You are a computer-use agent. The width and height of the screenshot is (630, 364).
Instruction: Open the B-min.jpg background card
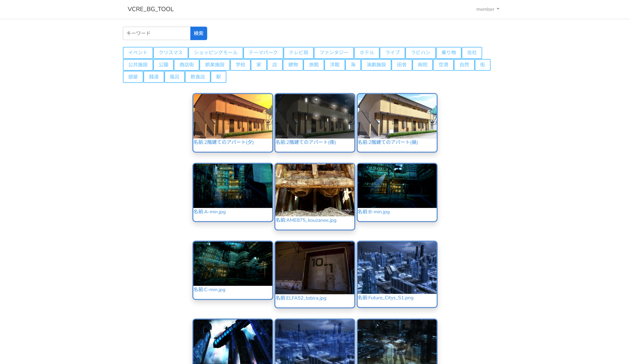click(397, 186)
